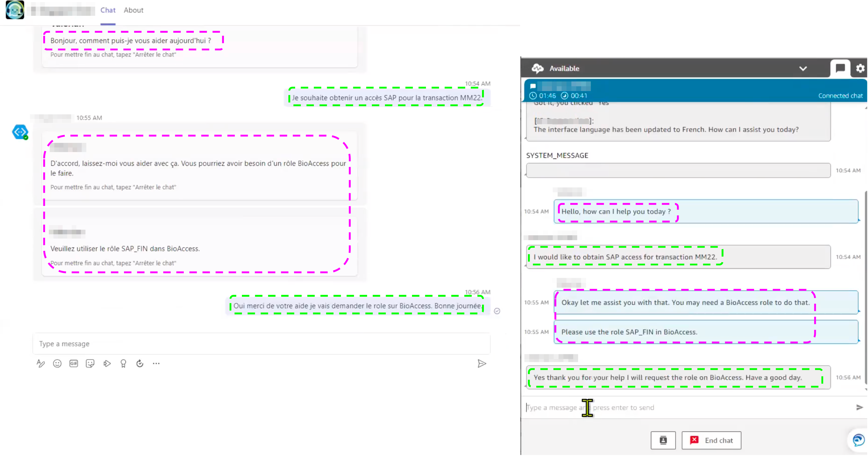Viewport: 868px width, 456px height.
Task: Switch to the About tab
Action: 133,10
